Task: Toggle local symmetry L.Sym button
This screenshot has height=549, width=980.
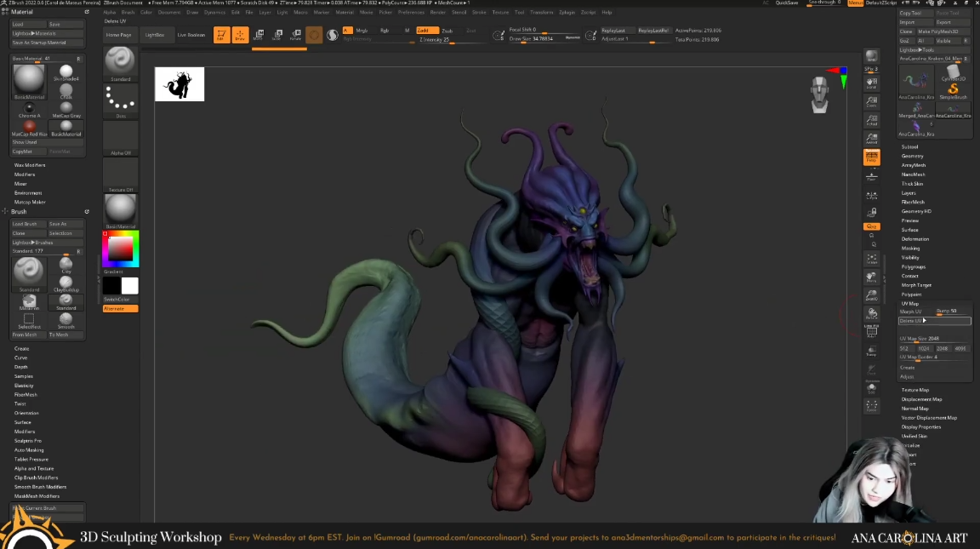Action: tap(871, 195)
